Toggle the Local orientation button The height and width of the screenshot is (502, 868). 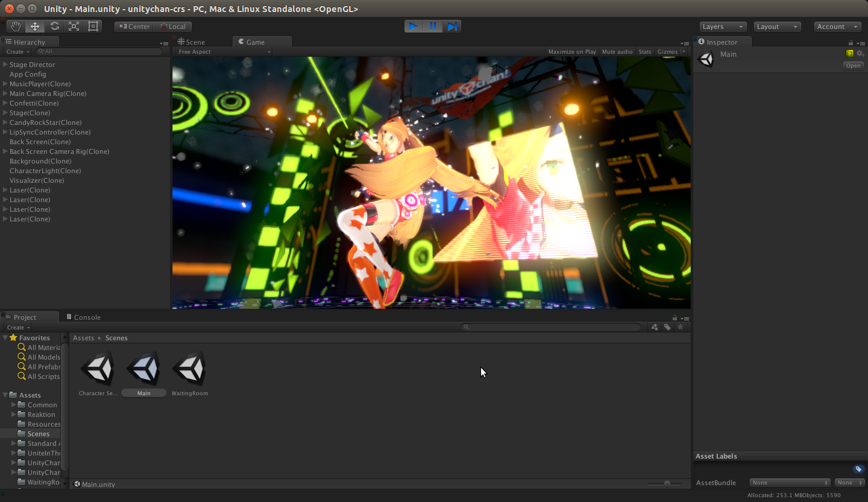[173, 27]
